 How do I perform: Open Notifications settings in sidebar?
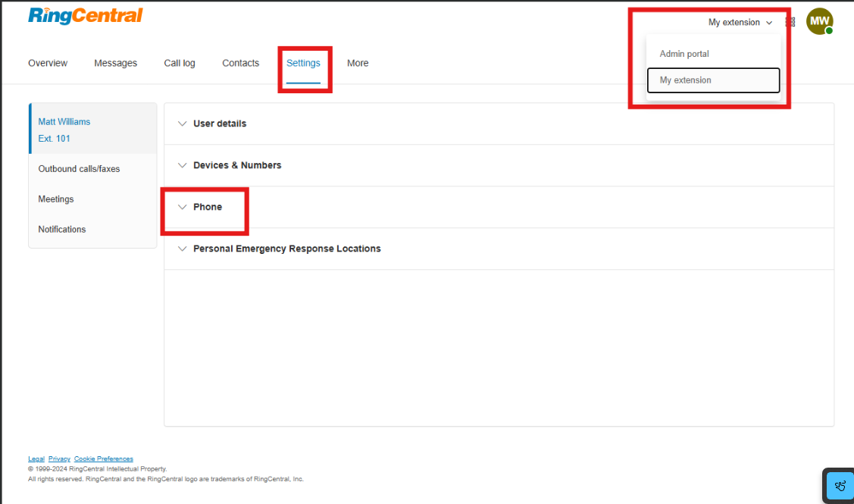point(92,230)
